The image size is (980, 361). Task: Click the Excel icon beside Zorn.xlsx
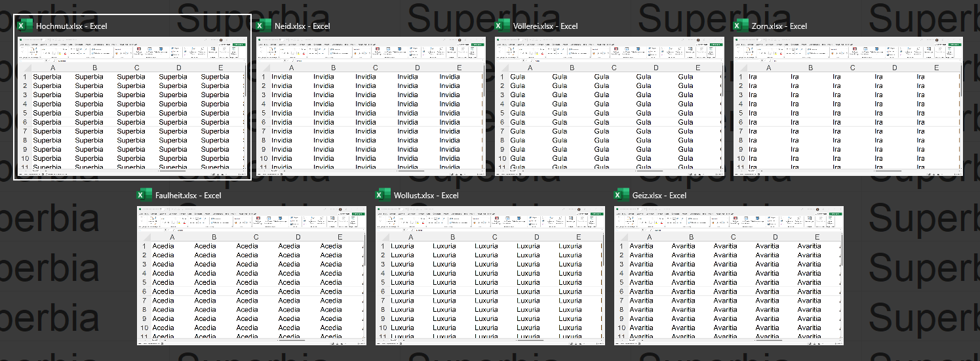740,26
